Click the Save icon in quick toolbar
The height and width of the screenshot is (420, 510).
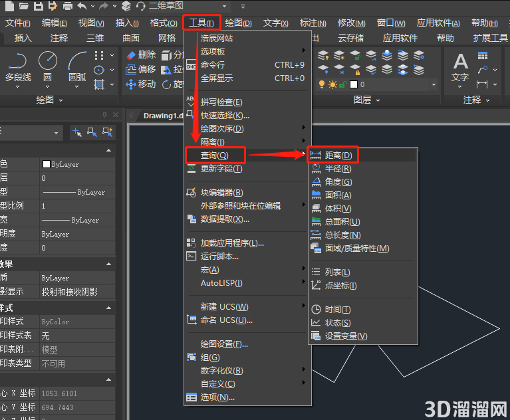tap(39, 5)
